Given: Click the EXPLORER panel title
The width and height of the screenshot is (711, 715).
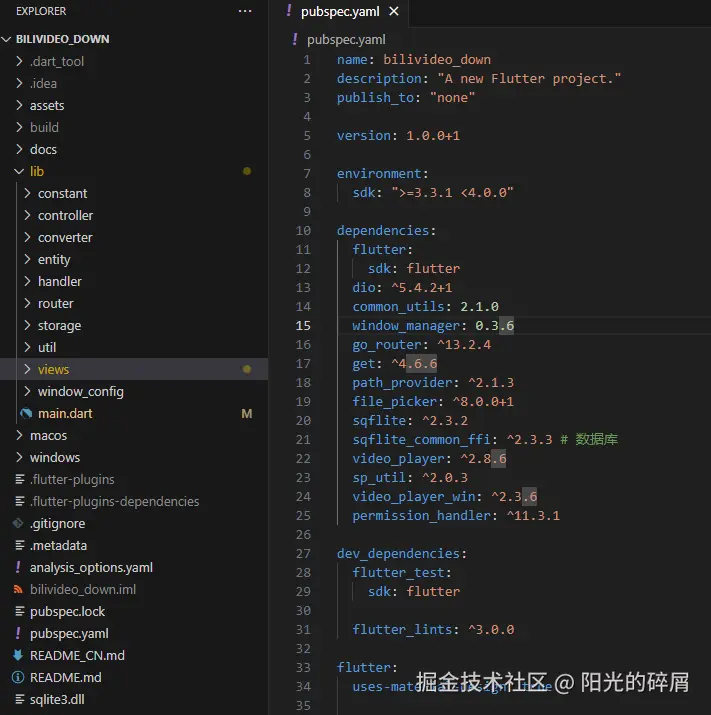Looking at the screenshot, I should pyautogui.click(x=41, y=11).
